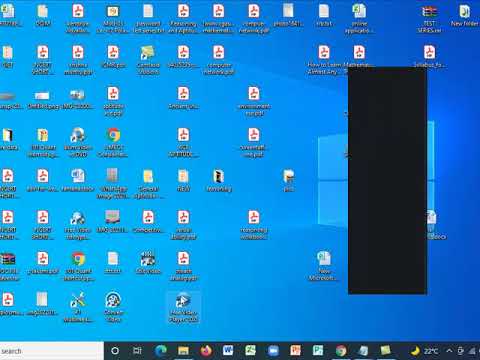Screen dimensions: 480x360
Task: Open the wrench-and-screwdriver tools shortcut
Action: tap(78, 308)
